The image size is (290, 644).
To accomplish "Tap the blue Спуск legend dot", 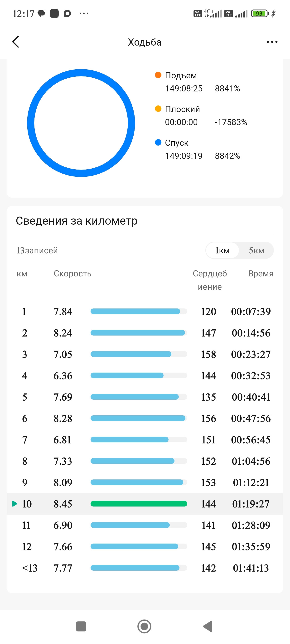I will pos(158,142).
